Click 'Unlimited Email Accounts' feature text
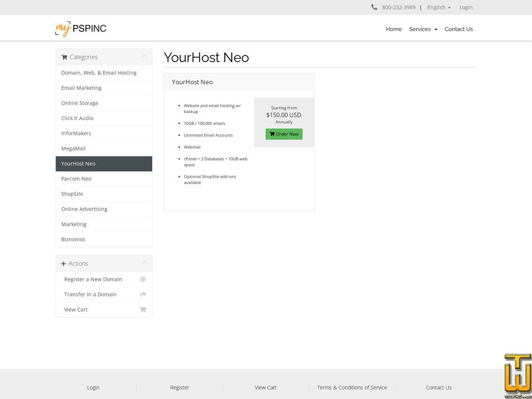This screenshot has width=532, height=399. 208,135
